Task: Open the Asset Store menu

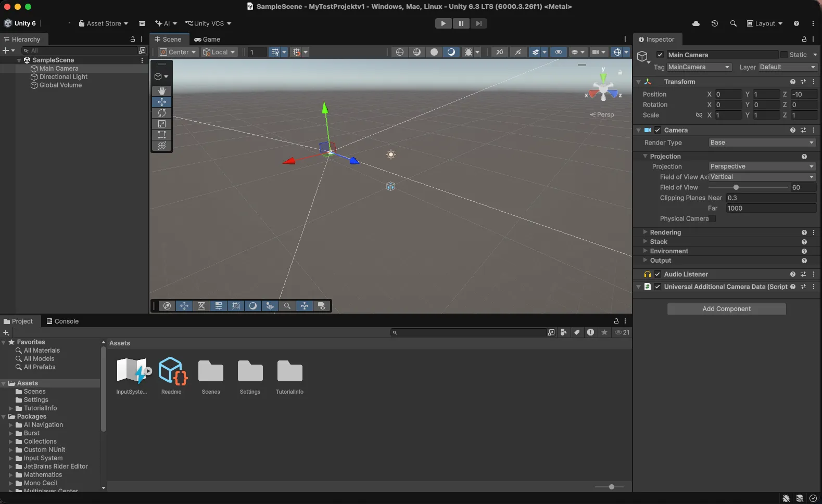Action: pyautogui.click(x=103, y=23)
